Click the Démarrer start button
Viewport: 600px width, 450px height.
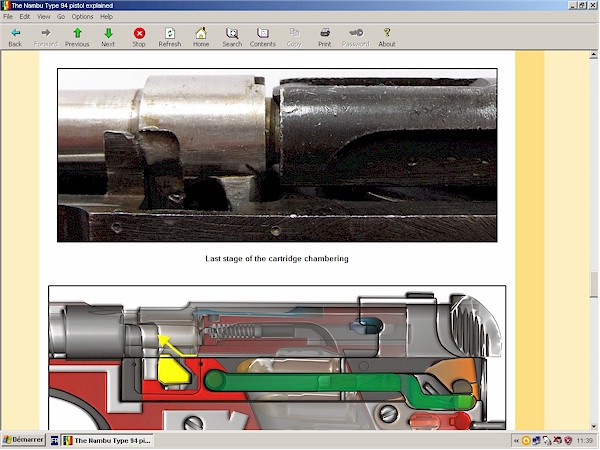coord(23,440)
